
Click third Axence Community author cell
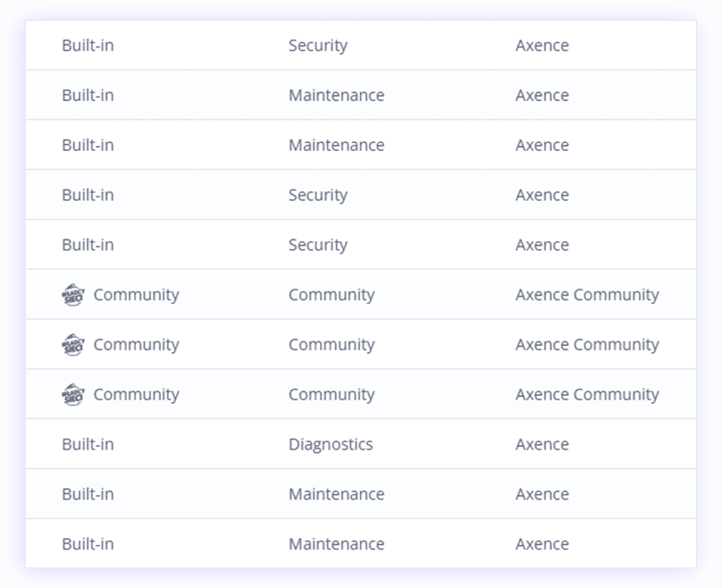[587, 395]
